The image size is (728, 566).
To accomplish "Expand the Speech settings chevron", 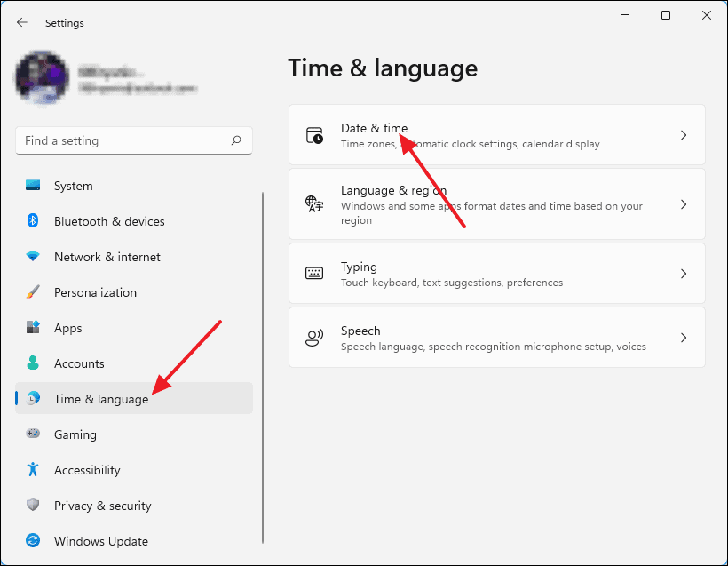I will coord(683,337).
